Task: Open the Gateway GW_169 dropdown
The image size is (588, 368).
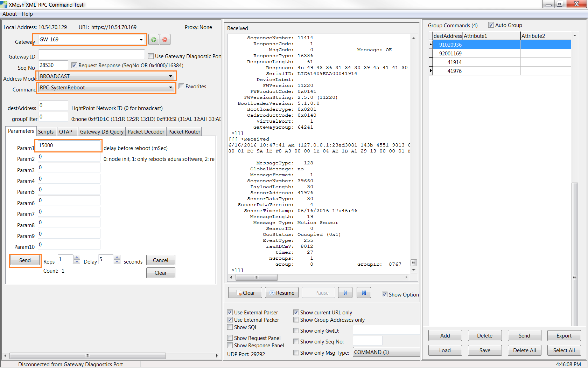Action: [141, 40]
